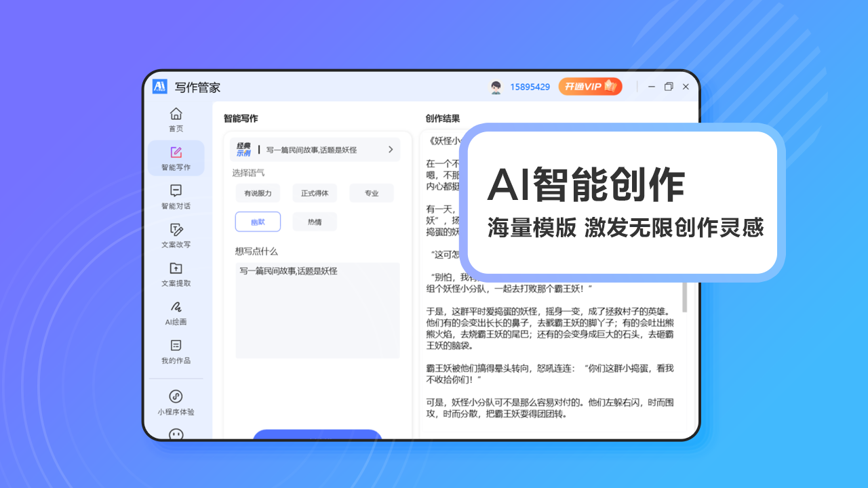Open the 首页 home icon
The image size is (868, 488).
click(x=176, y=114)
